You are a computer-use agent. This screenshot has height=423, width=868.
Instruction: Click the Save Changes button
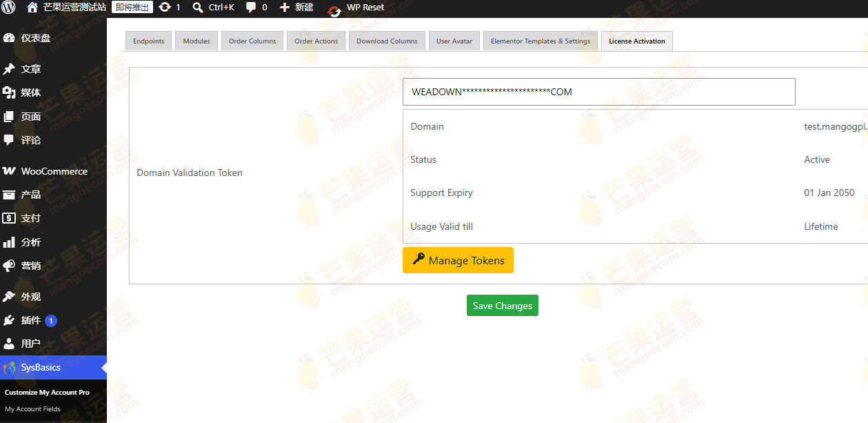tap(503, 306)
